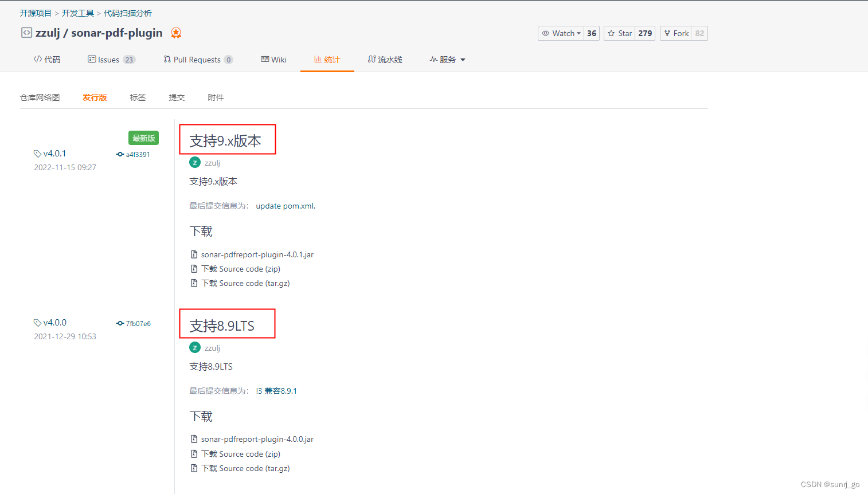Select the 统计 tab
868x494 pixels.
coord(327,60)
